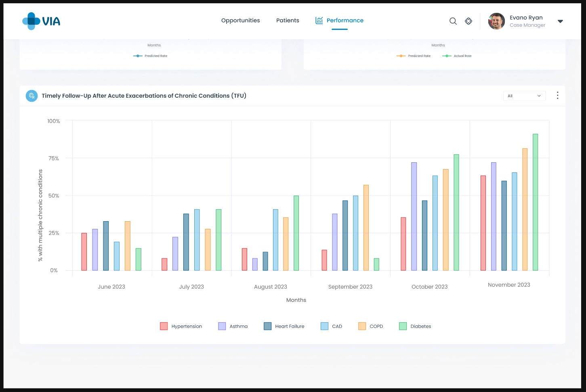Click the Diabetes legend label
This screenshot has width=586, height=392.
click(x=420, y=326)
